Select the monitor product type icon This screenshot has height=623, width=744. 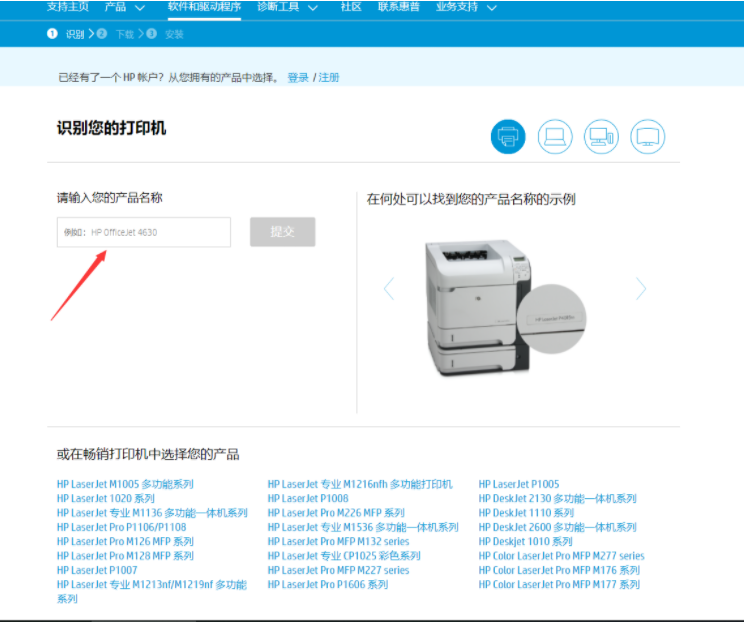648,137
